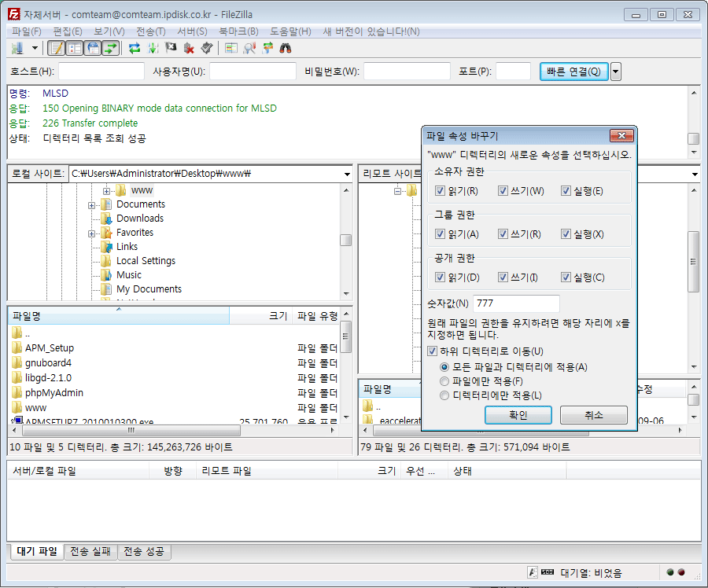Open the 파일(F) menu
708x588 pixels.
(x=27, y=31)
